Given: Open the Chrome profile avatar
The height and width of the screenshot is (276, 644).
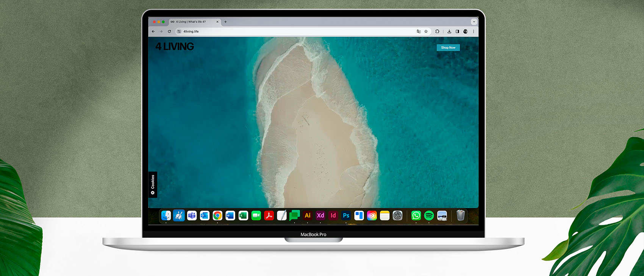Looking at the screenshot, I should click(x=466, y=31).
